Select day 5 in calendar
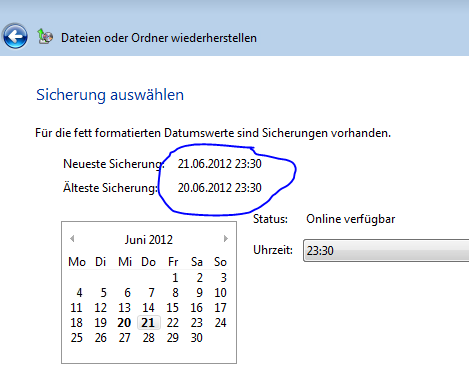469x374 pixels. (x=103, y=293)
